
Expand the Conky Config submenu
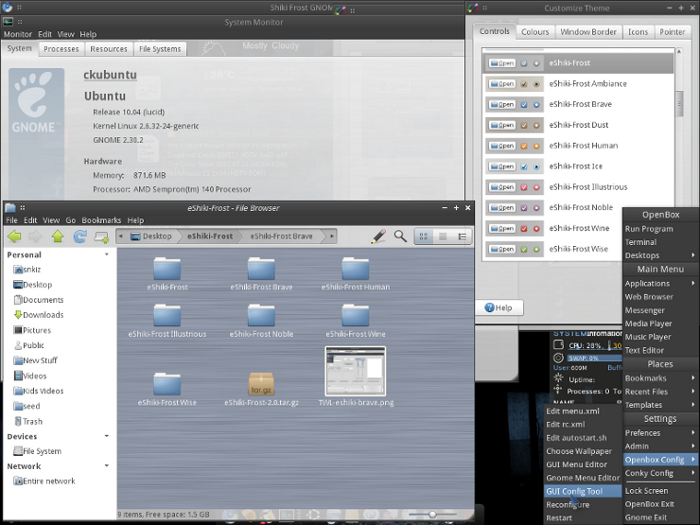coord(660,473)
